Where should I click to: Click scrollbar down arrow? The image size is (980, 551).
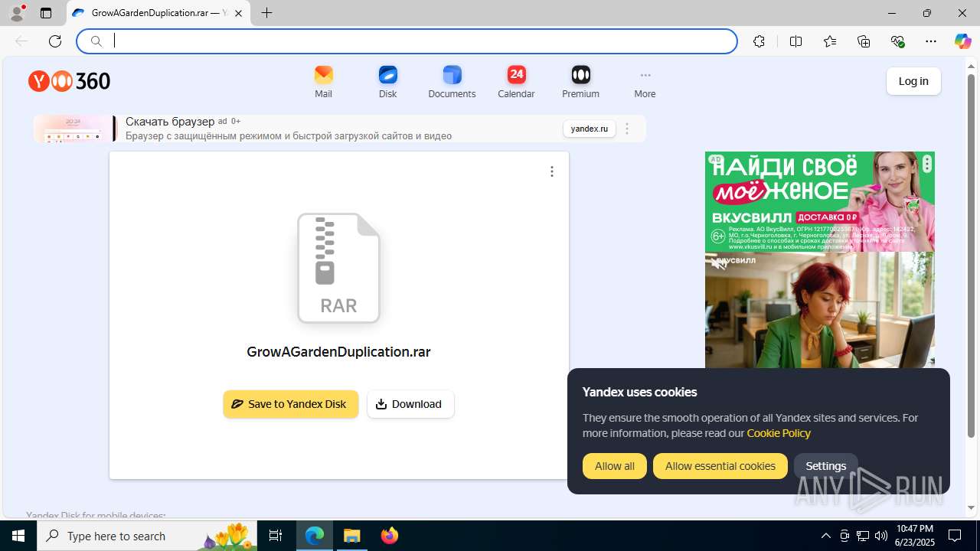pos(972,508)
